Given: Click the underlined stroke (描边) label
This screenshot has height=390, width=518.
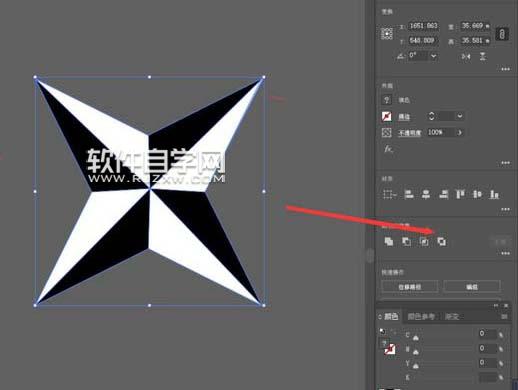Looking at the screenshot, I should (x=404, y=117).
